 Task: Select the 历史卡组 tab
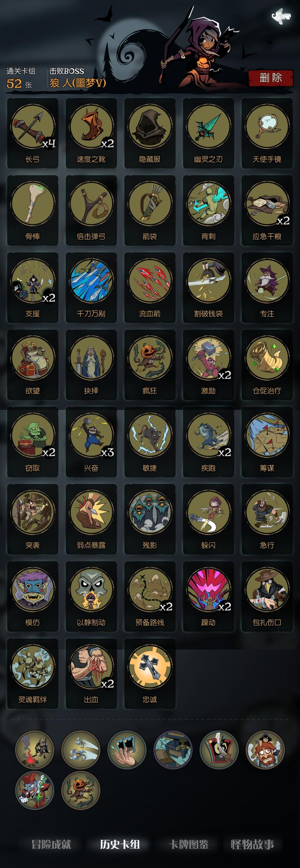click(x=120, y=844)
